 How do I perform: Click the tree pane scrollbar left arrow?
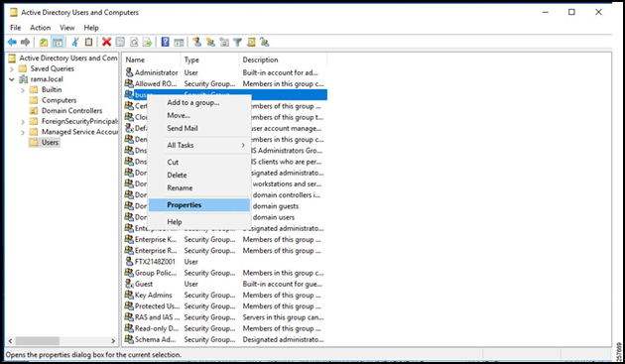pyautogui.click(x=10, y=341)
